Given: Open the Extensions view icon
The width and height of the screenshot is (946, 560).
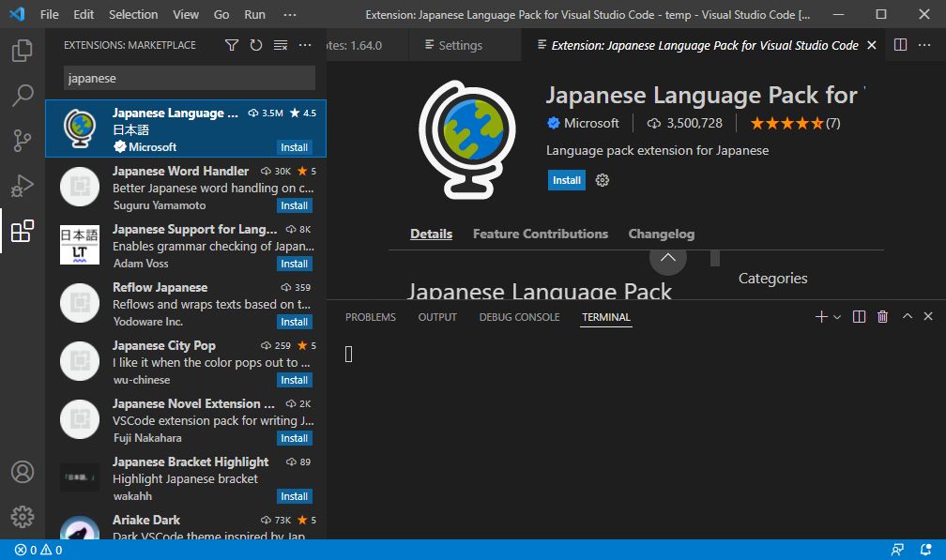Looking at the screenshot, I should [x=23, y=231].
